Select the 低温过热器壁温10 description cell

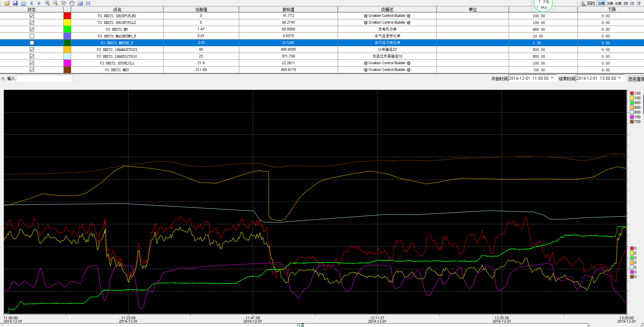click(387, 56)
